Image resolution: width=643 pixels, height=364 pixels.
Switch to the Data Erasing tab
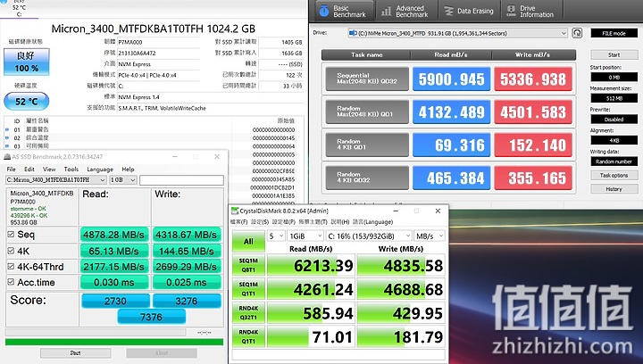coord(469,11)
